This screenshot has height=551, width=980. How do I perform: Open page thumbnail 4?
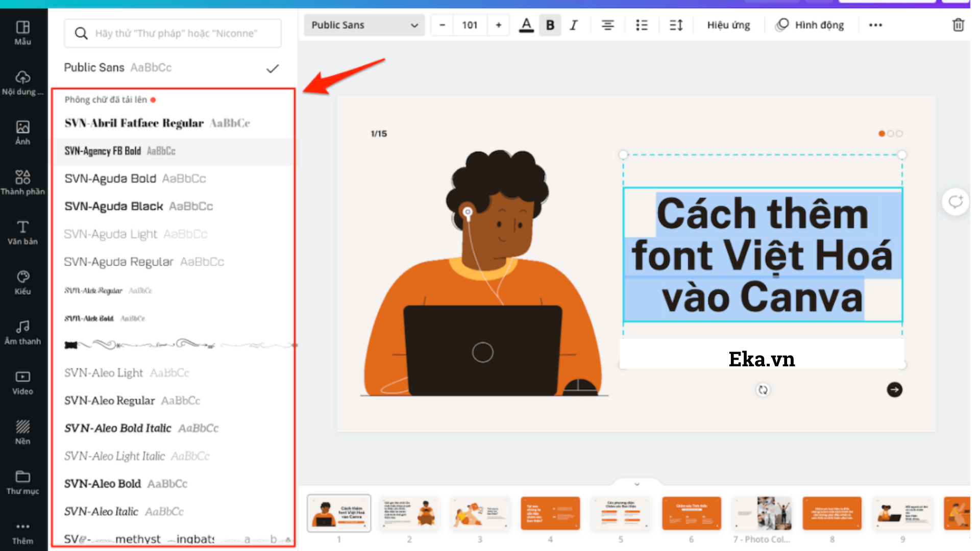[x=550, y=513]
